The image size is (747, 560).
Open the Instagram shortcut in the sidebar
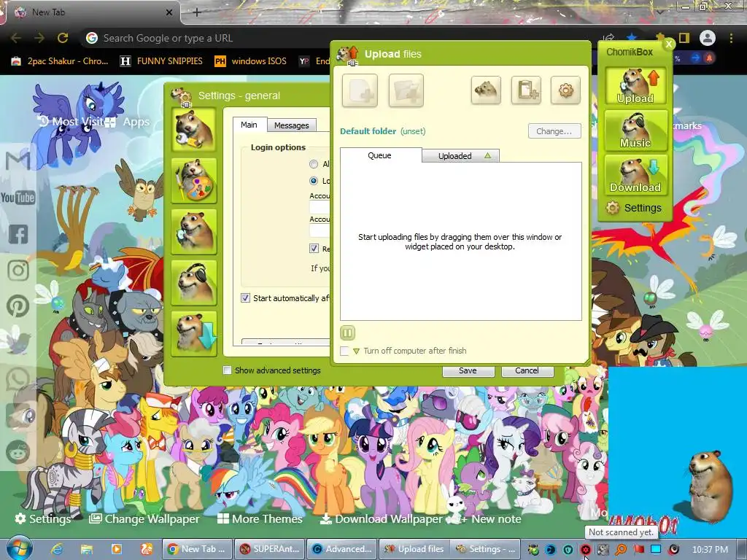pyautogui.click(x=18, y=271)
